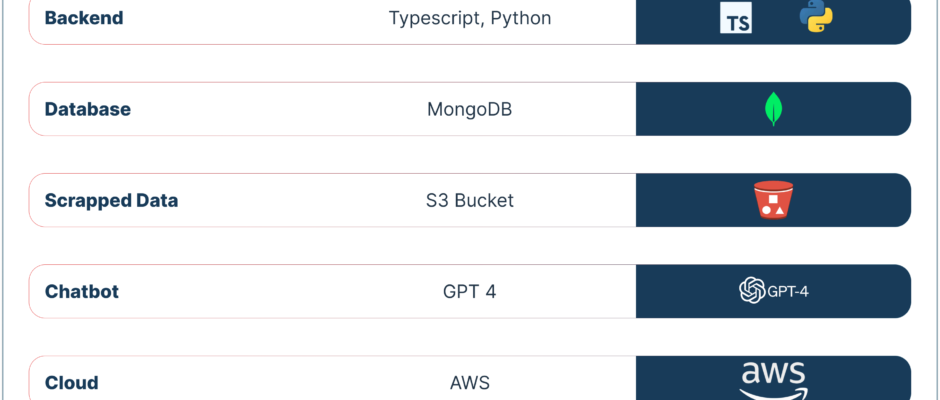Click the orange AWS smile arrow
The height and width of the screenshot is (400, 940).
773,394
